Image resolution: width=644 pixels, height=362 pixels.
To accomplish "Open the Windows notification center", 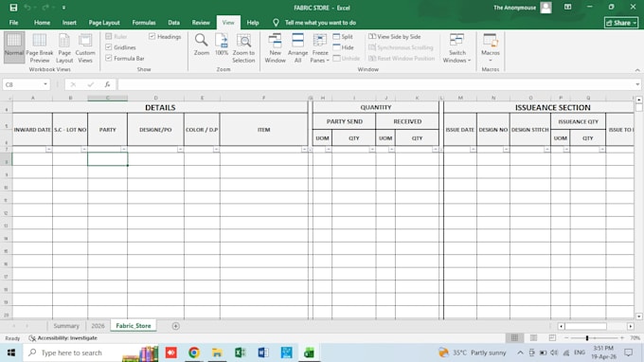I will tap(629, 353).
